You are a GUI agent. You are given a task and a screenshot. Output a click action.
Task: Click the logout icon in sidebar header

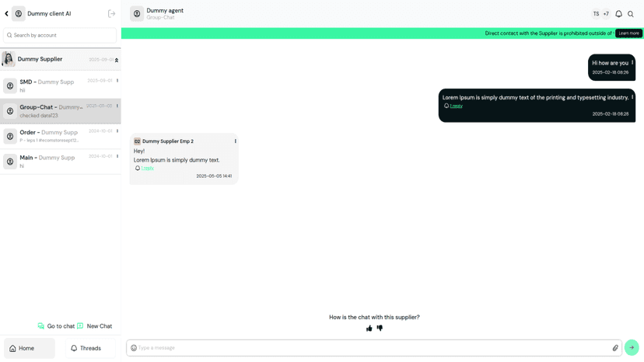(111, 13)
